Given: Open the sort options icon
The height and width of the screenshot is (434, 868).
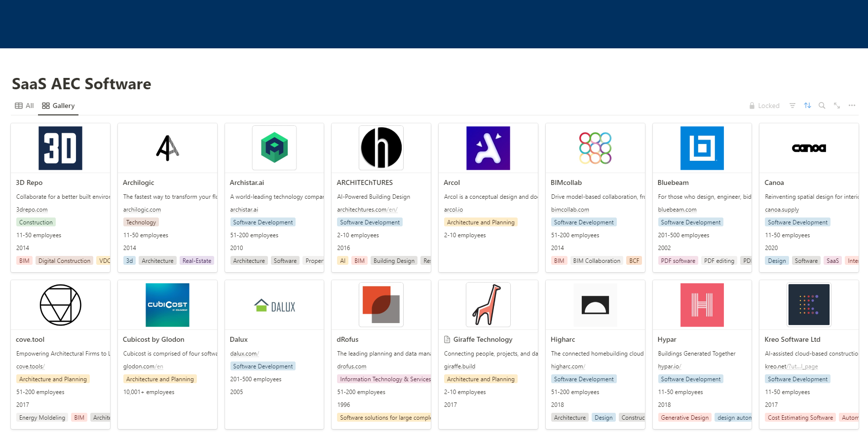Looking at the screenshot, I should (x=807, y=106).
